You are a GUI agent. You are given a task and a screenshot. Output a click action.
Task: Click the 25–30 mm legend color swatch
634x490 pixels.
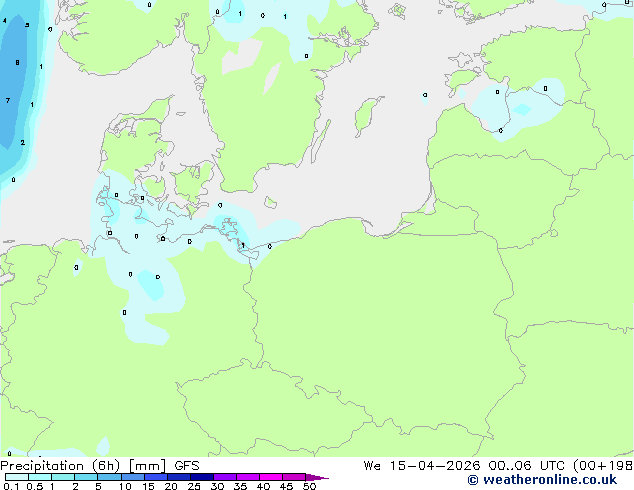pos(202,477)
